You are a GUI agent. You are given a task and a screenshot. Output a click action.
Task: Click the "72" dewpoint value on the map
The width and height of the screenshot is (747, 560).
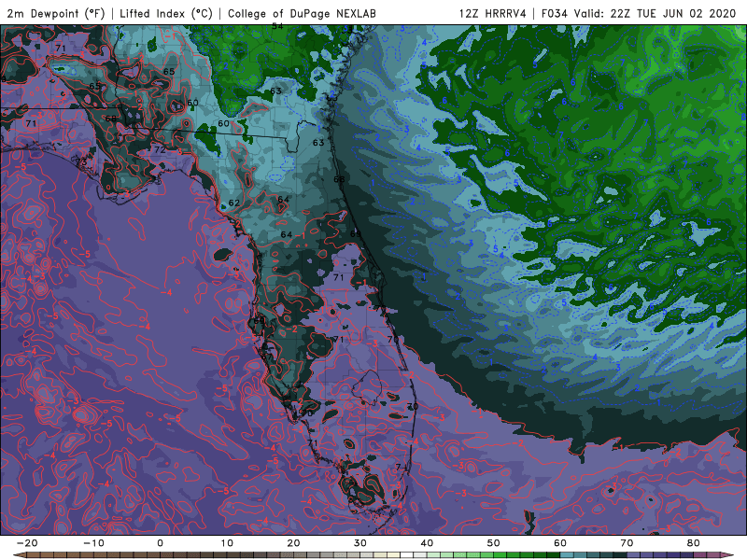(x=160, y=149)
